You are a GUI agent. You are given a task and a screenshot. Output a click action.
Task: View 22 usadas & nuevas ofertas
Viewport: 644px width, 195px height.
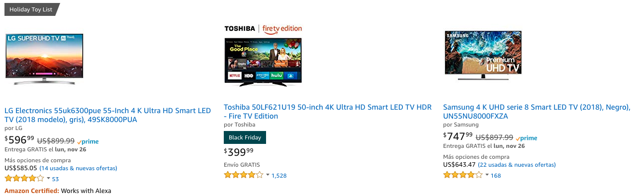pyautogui.click(x=517, y=165)
